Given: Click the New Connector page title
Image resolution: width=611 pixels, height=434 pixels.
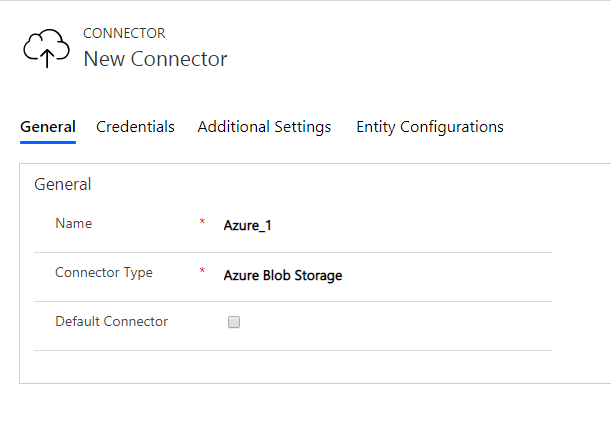Looking at the screenshot, I should (x=155, y=59).
